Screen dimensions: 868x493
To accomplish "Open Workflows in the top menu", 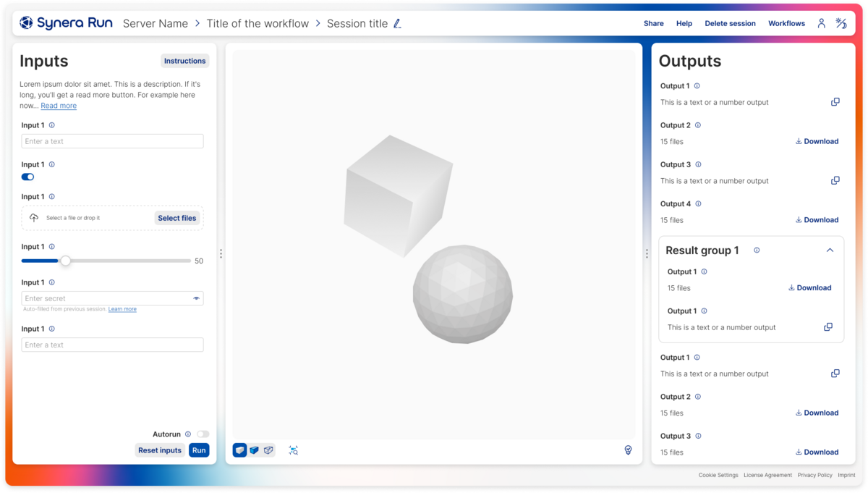I will [786, 23].
